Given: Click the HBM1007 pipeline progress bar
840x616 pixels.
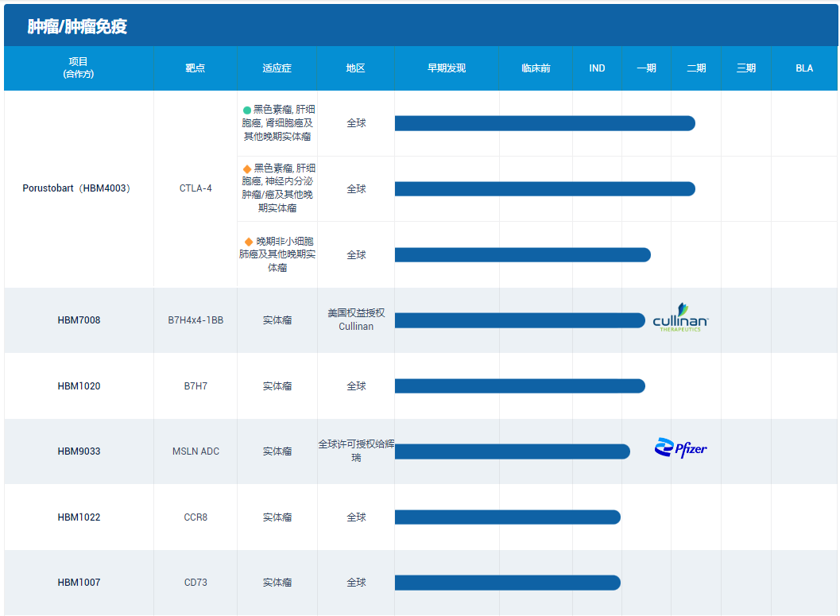Looking at the screenshot, I should pyautogui.click(x=507, y=583).
